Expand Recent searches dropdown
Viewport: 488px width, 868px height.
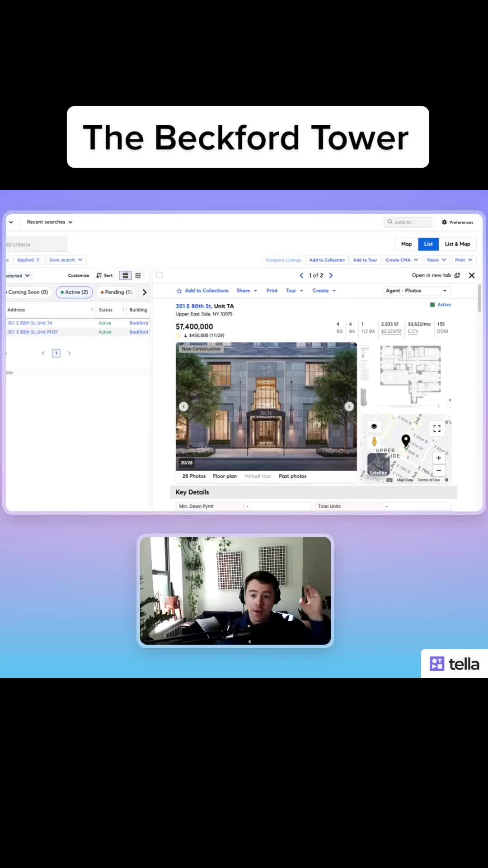pyautogui.click(x=49, y=222)
